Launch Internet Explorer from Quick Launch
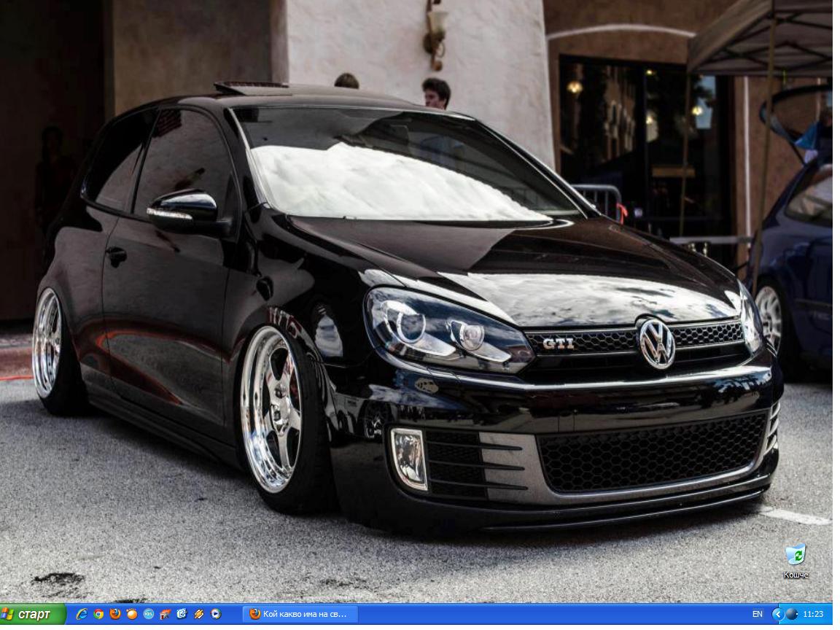This screenshot has width=840, height=630. tap(82, 614)
